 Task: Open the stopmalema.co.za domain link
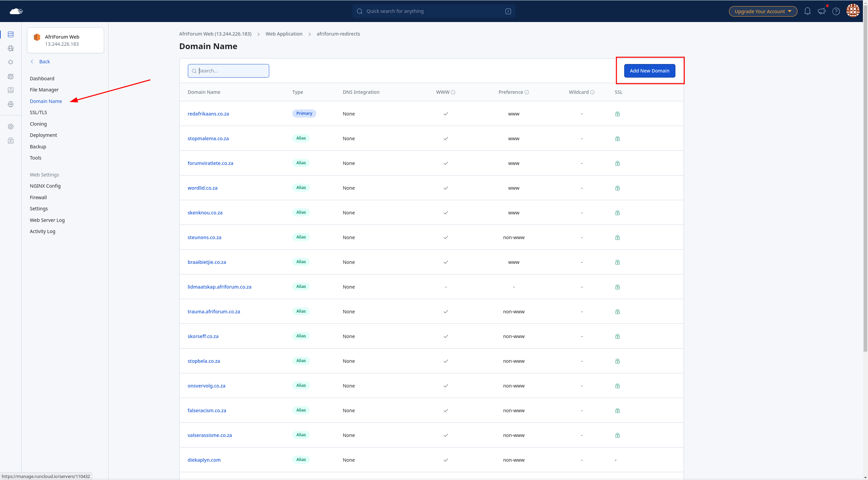[208, 139]
